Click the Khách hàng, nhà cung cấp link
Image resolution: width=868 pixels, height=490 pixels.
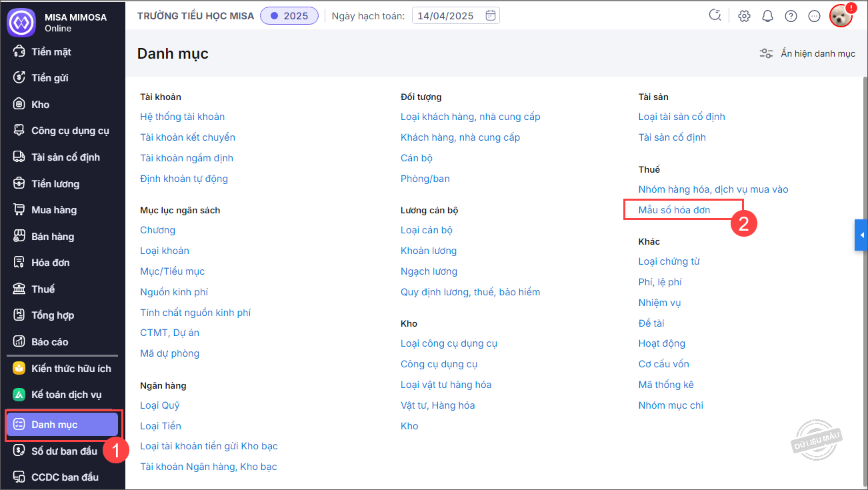point(460,137)
